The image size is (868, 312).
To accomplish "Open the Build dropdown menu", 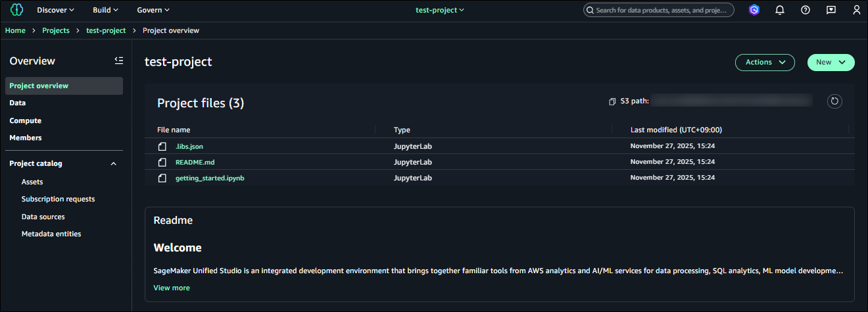I will pyautogui.click(x=105, y=10).
